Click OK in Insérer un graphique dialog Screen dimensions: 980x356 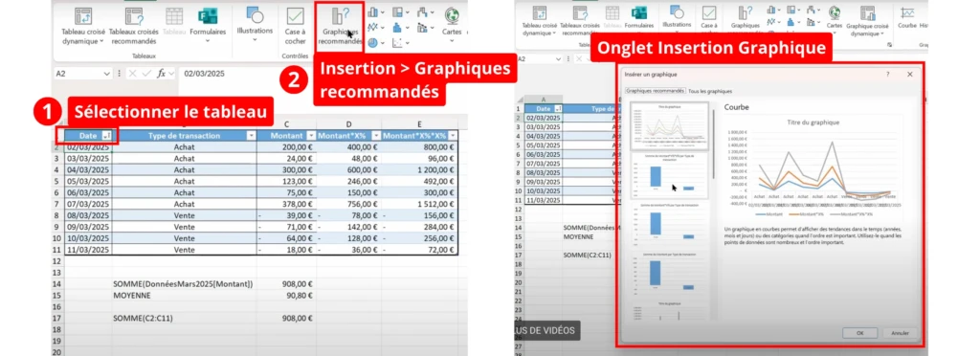pos(860,333)
